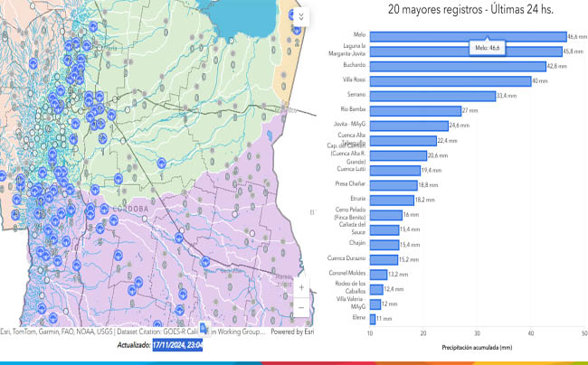Select the Melo bar in the chart
This screenshot has width=588, height=365.
[468, 36]
